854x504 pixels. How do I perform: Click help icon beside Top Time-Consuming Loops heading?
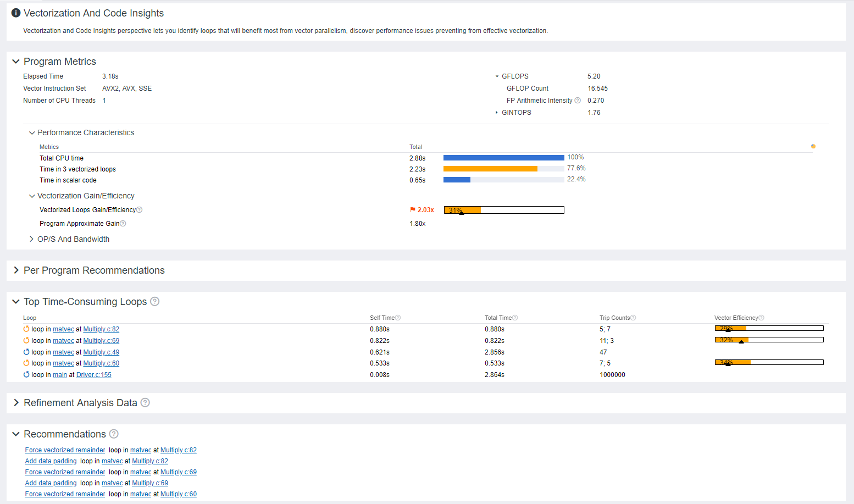(155, 302)
